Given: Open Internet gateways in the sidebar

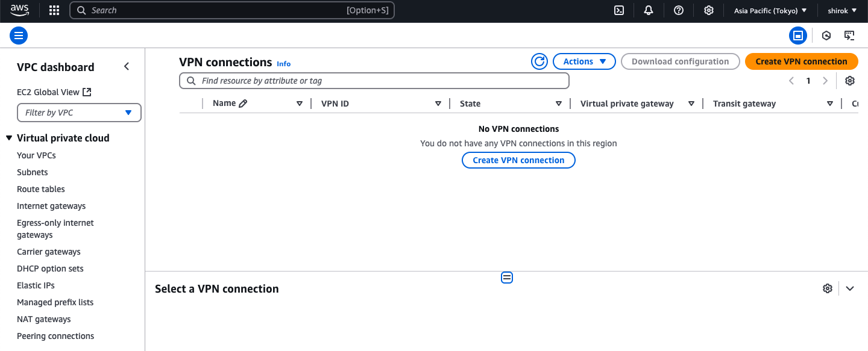Looking at the screenshot, I should [51, 206].
